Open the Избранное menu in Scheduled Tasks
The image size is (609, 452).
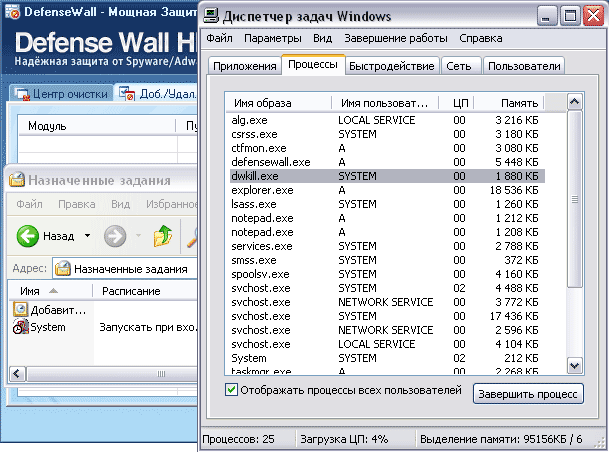(x=171, y=204)
